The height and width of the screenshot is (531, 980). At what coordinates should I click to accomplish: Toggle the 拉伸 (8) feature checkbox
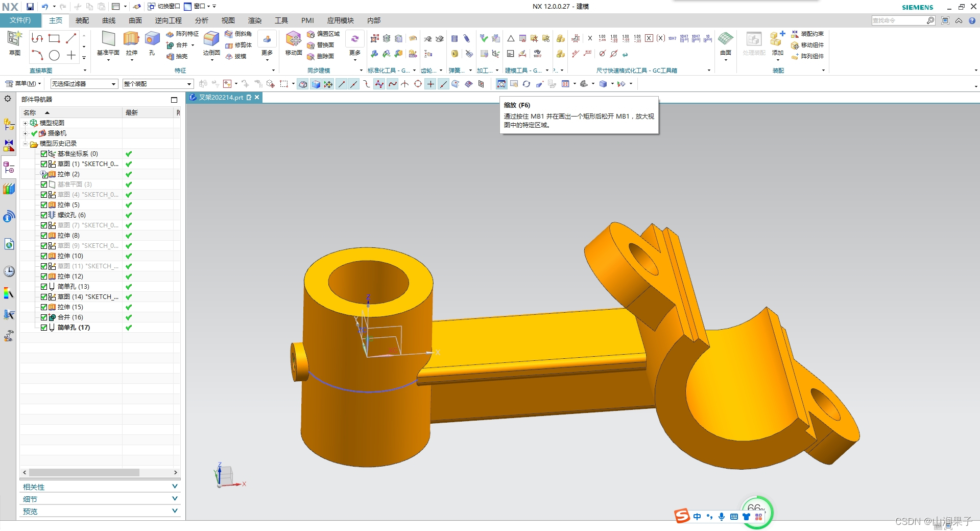pos(44,236)
